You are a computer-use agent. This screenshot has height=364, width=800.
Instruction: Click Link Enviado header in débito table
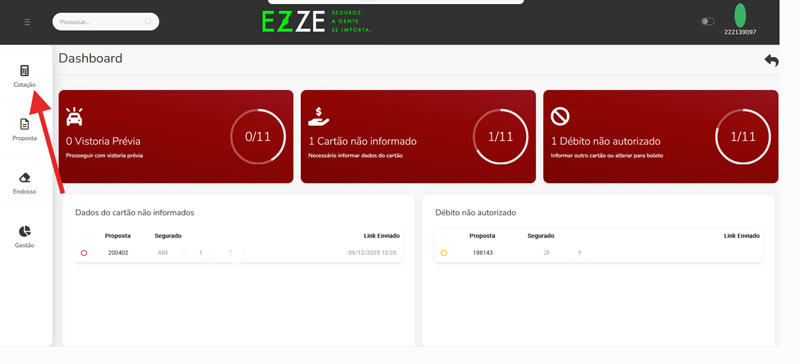point(742,236)
